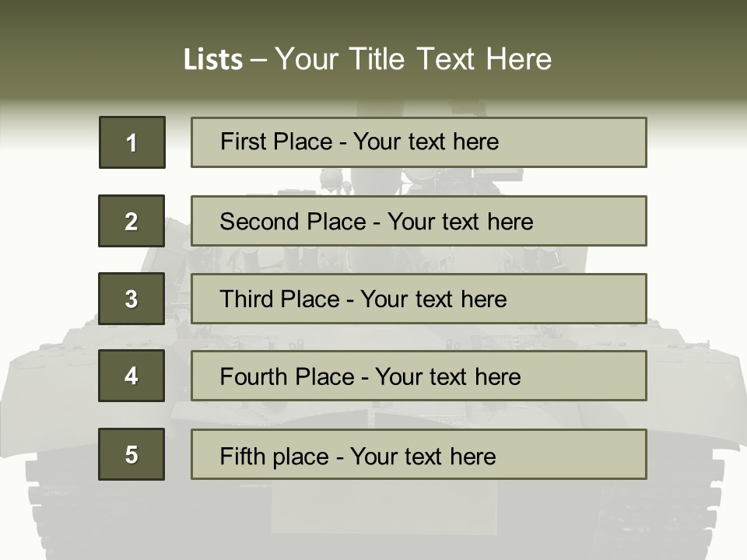Click the tank's blank front plate below the list
Viewport: 747px width, 560px height.
click(384, 506)
